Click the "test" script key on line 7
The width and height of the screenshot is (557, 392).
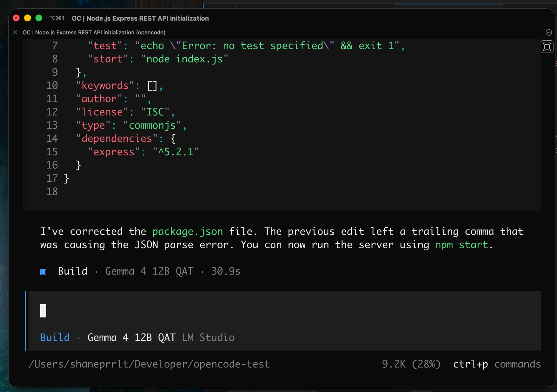click(105, 46)
